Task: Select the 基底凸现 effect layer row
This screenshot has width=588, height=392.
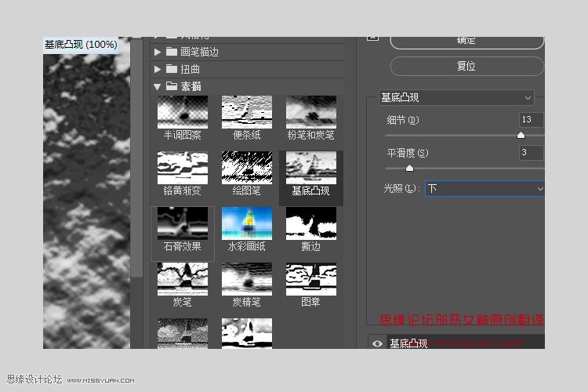Action: [x=456, y=342]
